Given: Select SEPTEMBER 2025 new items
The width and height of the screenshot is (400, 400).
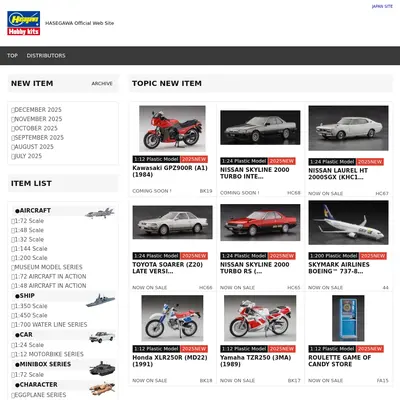Looking at the screenshot, I should click(38, 137).
